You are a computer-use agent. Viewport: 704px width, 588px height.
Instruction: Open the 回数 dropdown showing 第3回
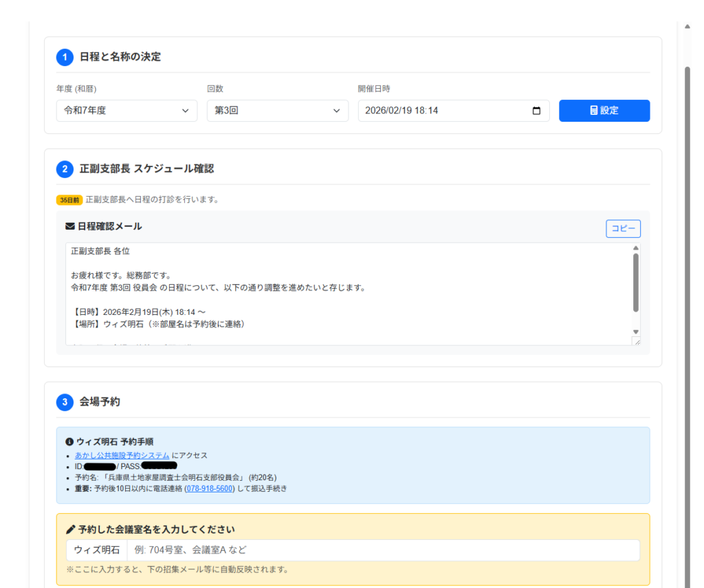click(x=277, y=111)
